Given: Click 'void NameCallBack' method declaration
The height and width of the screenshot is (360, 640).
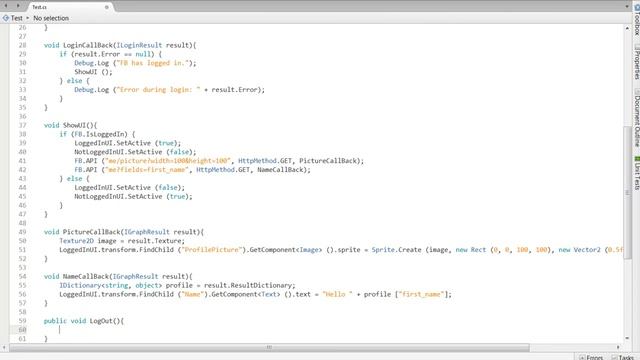Looking at the screenshot, I should coord(118,277).
